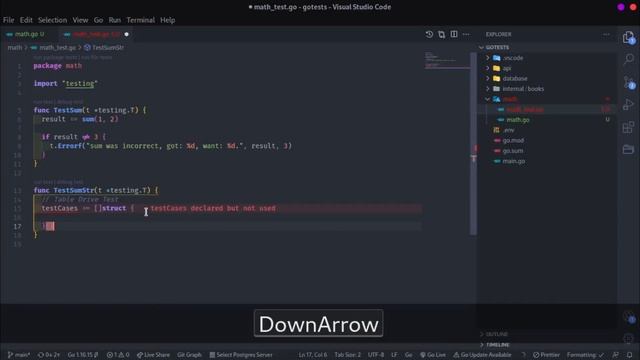Open the Run and Debug view

click(x=629, y=104)
